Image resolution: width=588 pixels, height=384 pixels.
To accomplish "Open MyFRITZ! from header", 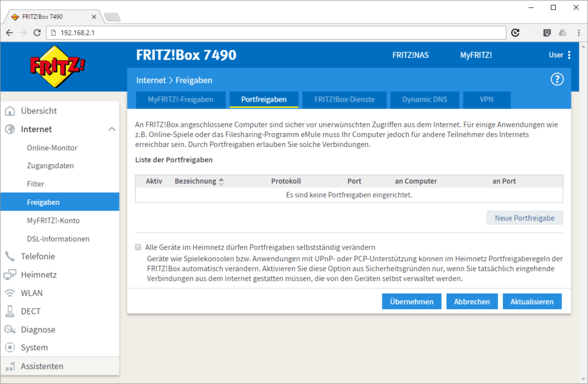I will click(x=476, y=56).
